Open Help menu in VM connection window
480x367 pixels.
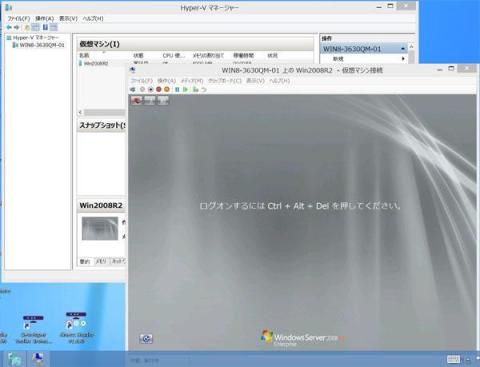click(x=280, y=81)
